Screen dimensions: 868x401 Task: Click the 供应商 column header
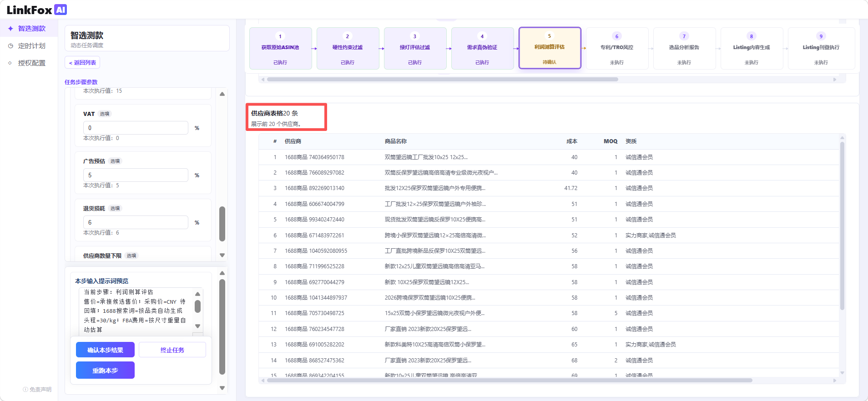point(293,141)
